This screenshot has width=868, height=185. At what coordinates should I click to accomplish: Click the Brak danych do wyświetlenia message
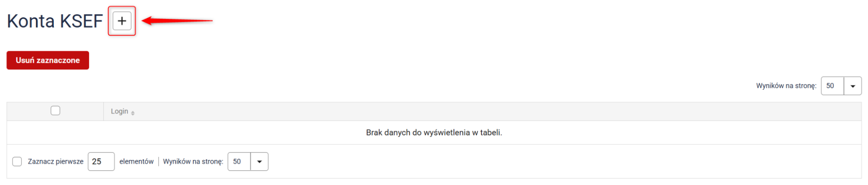(434, 133)
